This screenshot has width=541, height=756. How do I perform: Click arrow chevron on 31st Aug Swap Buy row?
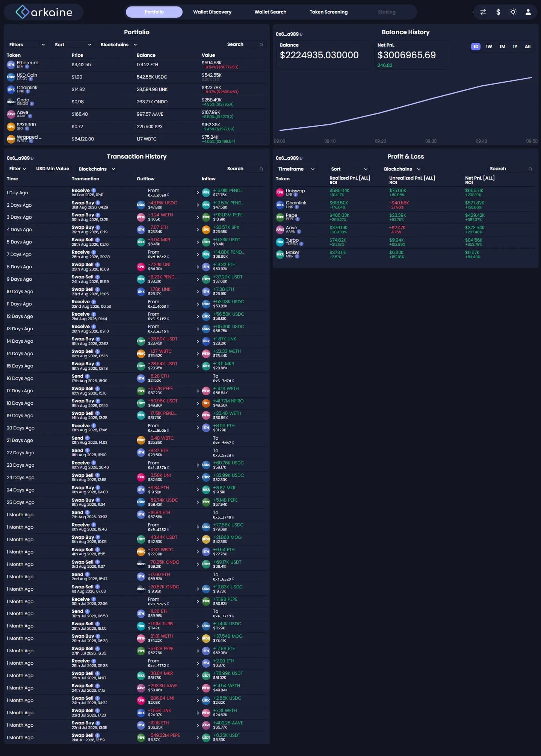tap(198, 205)
